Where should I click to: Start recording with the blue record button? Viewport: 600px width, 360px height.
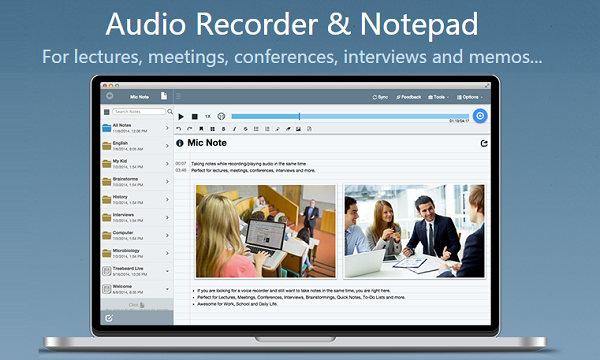480,116
